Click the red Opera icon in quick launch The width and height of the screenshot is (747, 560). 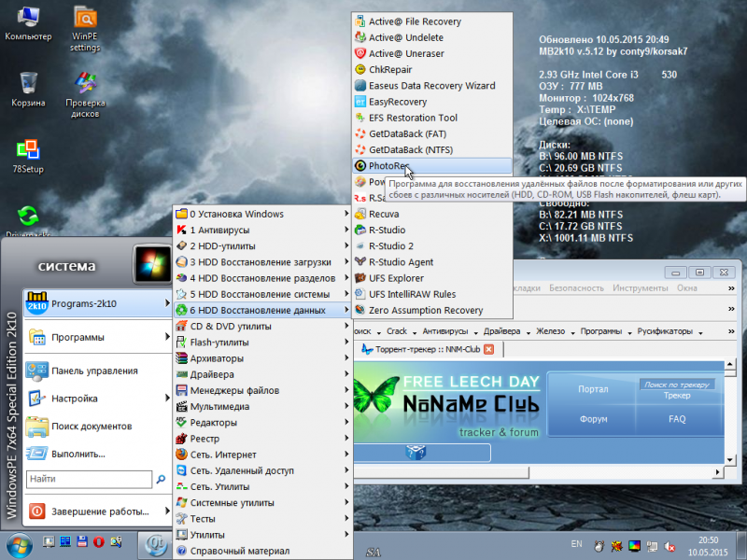click(99, 542)
